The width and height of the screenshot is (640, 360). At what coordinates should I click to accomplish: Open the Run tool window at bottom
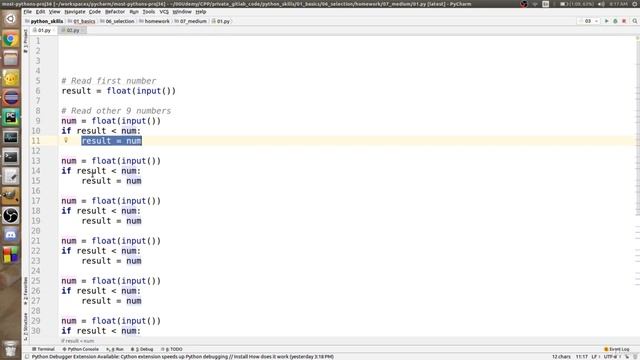(115, 349)
